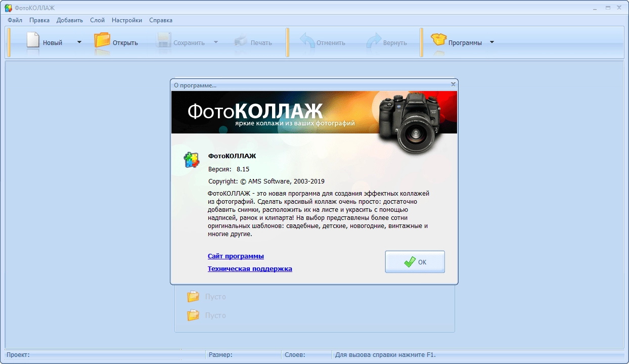The height and width of the screenshot is (364, 629).
Task: Open the Настройки menu
Action: pyautogui.click(x=127, y=20)
